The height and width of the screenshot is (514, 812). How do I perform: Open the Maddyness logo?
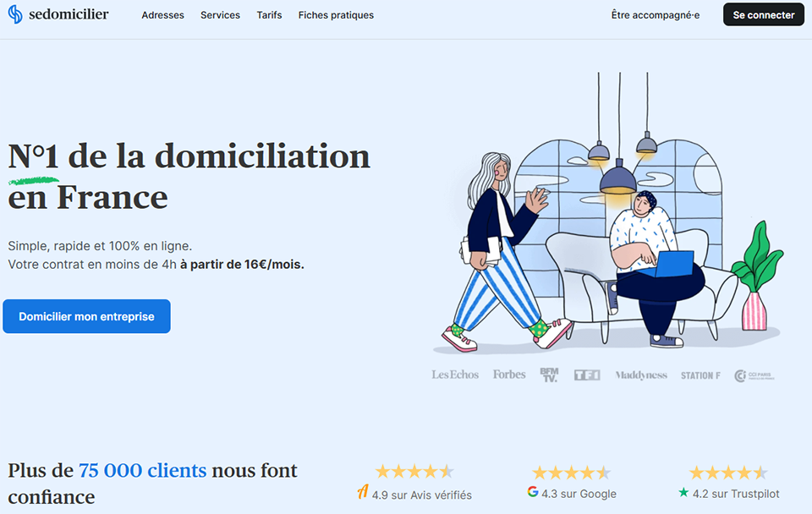click(640, 374)
